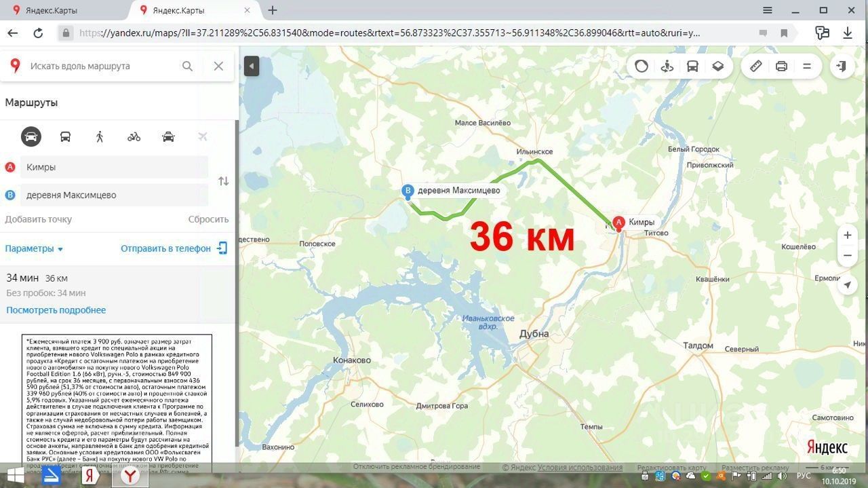The image size is (868, 488).
Task: Click the sidebar vertical scrollbar
Action: [x=237, y=283]
